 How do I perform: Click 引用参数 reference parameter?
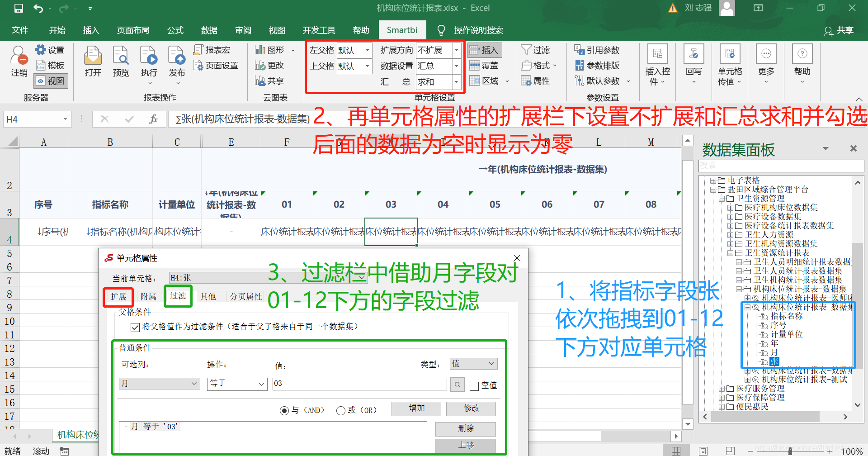pyautogui.click(x=597, y=50)
